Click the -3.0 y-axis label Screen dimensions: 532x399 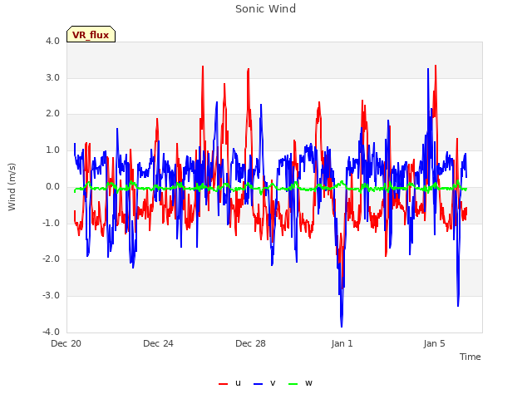(52, 296)
